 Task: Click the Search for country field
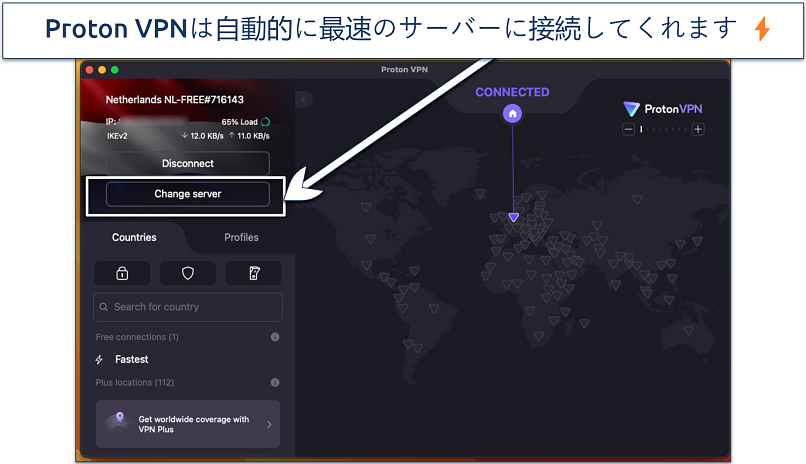pyautogui.click(x=187, y=307)
